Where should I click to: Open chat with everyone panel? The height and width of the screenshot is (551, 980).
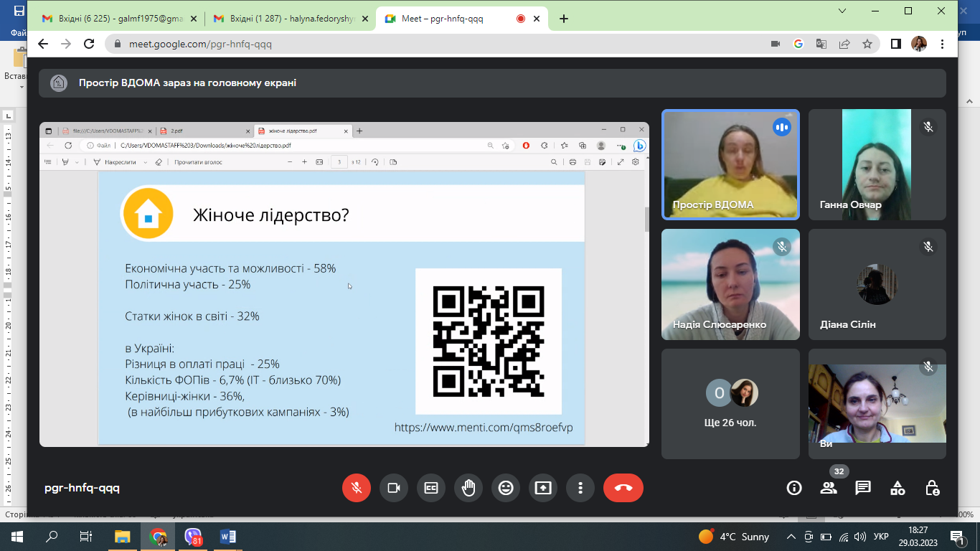point(863,488)
